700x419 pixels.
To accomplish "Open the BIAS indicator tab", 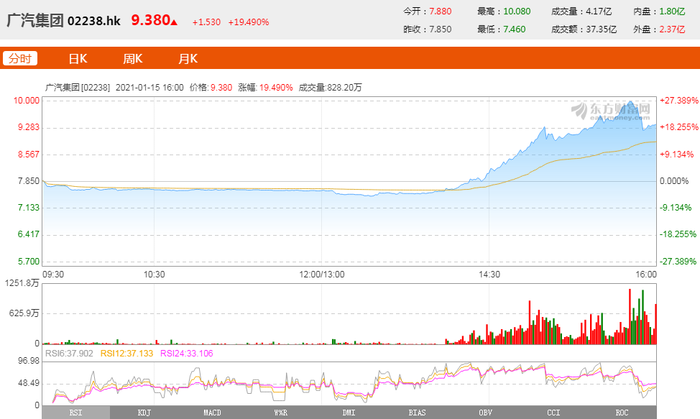I will (x=417, y=413).
